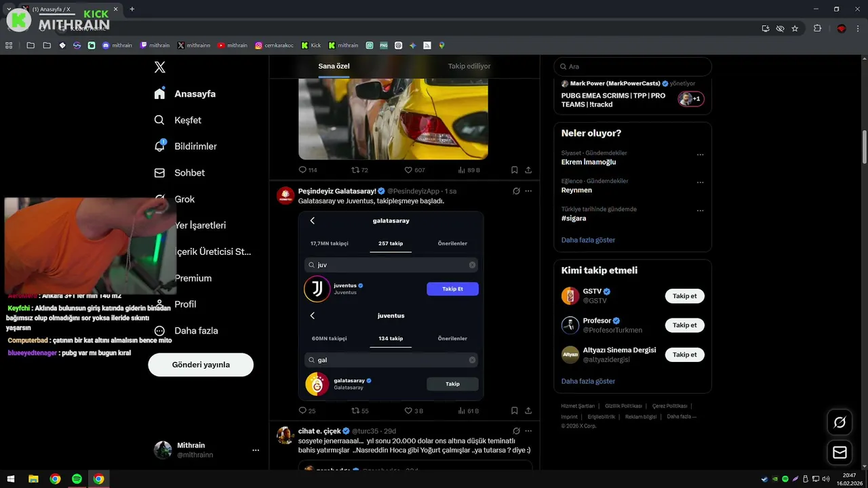
Task: Share the Galatasaray Juventus post
Action: click(x=528, y=411)
